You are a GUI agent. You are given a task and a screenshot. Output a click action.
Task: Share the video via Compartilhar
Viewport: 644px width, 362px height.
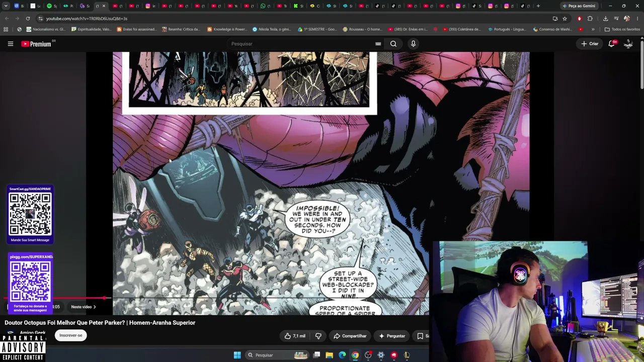pos(350,336)
